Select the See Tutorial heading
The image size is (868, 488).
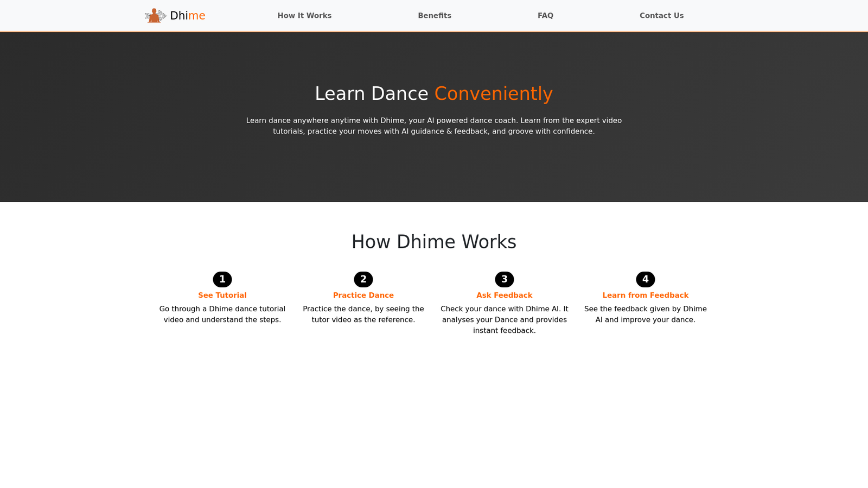pos(222,296)
